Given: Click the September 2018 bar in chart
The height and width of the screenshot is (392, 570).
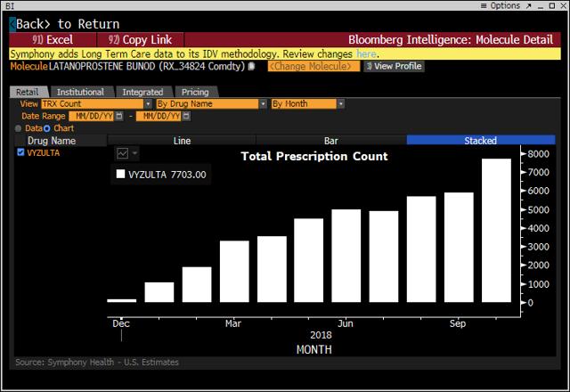Looking at the screenshot, I should [x=459, y=248].
